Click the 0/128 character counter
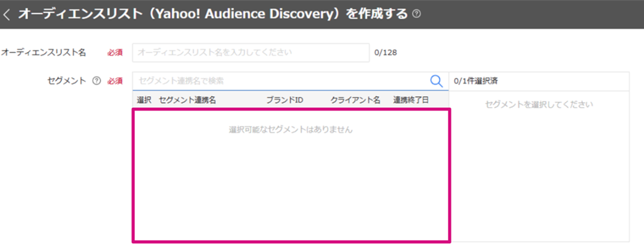Image resolution: width=644 pixels, height=250 pixels. (x=385, y=53)
